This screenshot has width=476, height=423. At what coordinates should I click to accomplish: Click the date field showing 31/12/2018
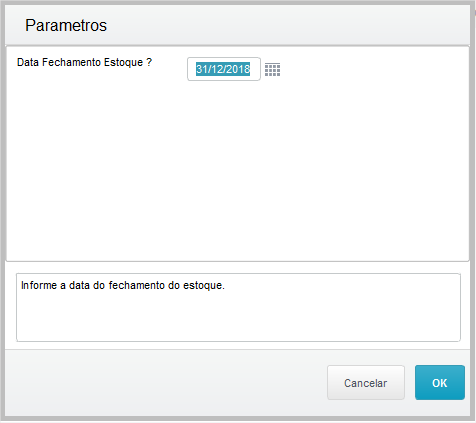click(x=224, y=69)
